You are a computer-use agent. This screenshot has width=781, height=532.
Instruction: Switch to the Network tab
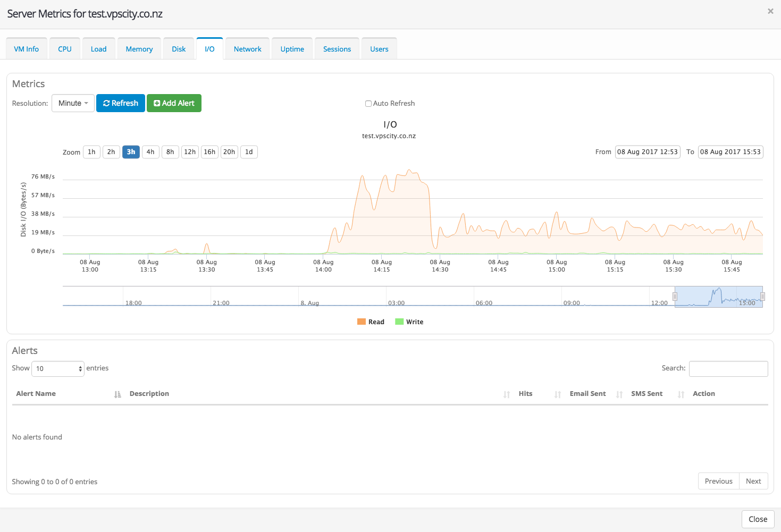pyautogui.click(x=247, y=49)
